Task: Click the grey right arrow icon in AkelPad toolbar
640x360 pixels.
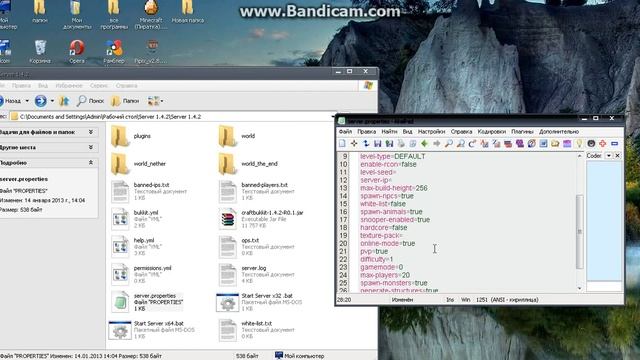Action: click(x=437, y=144)
